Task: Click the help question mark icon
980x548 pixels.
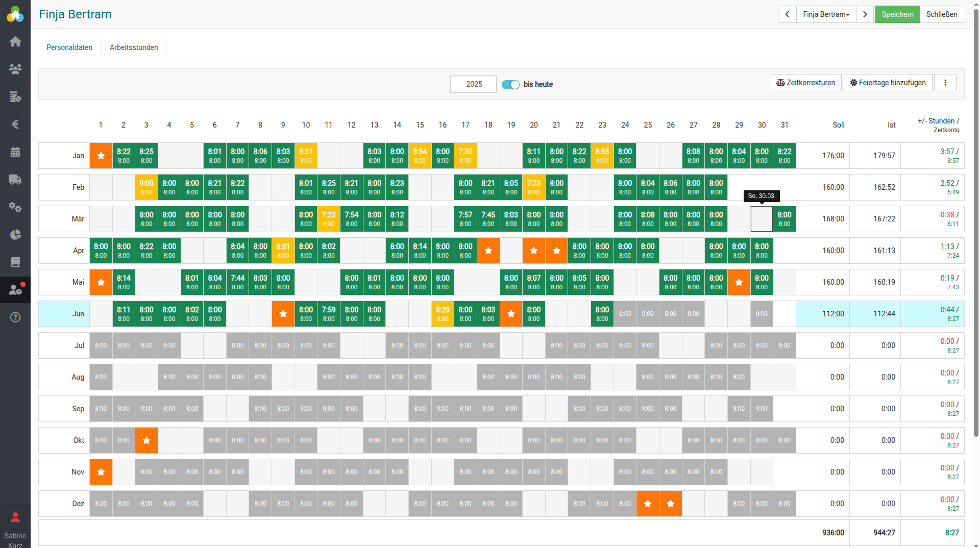Action: (15, 317)
